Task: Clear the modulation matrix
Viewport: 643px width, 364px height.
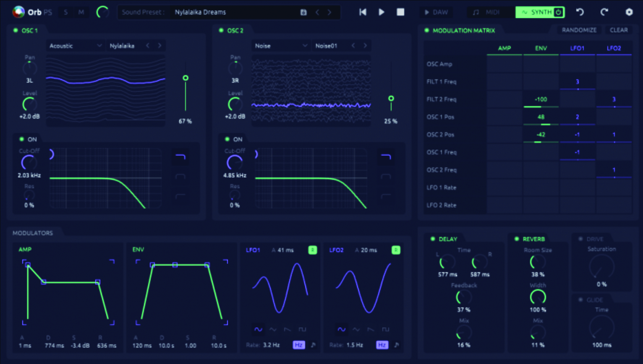Action: pyautogui.click(x=619, y=30)
